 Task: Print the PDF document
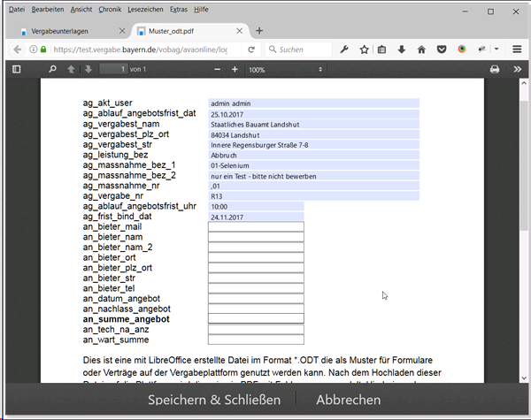495,69
